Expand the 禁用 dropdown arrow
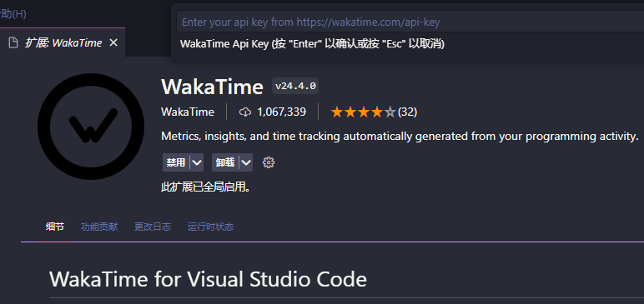 [x=197, y=162]
